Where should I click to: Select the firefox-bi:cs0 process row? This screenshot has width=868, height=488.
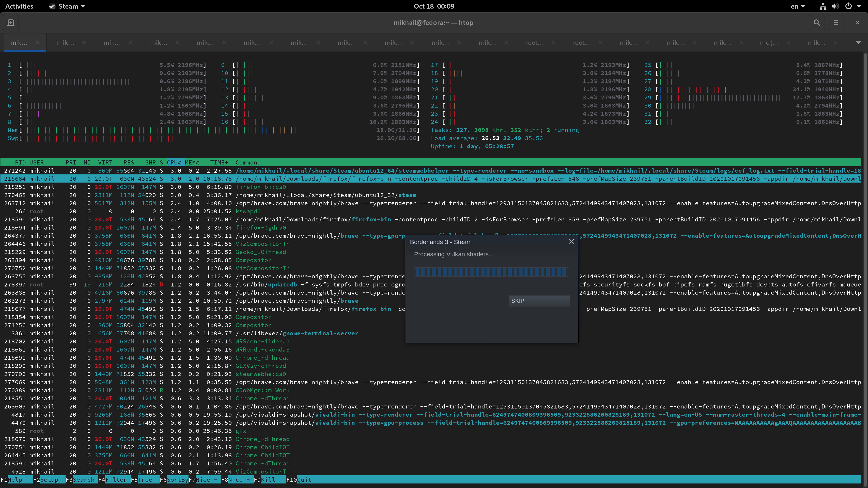[431, 187]
